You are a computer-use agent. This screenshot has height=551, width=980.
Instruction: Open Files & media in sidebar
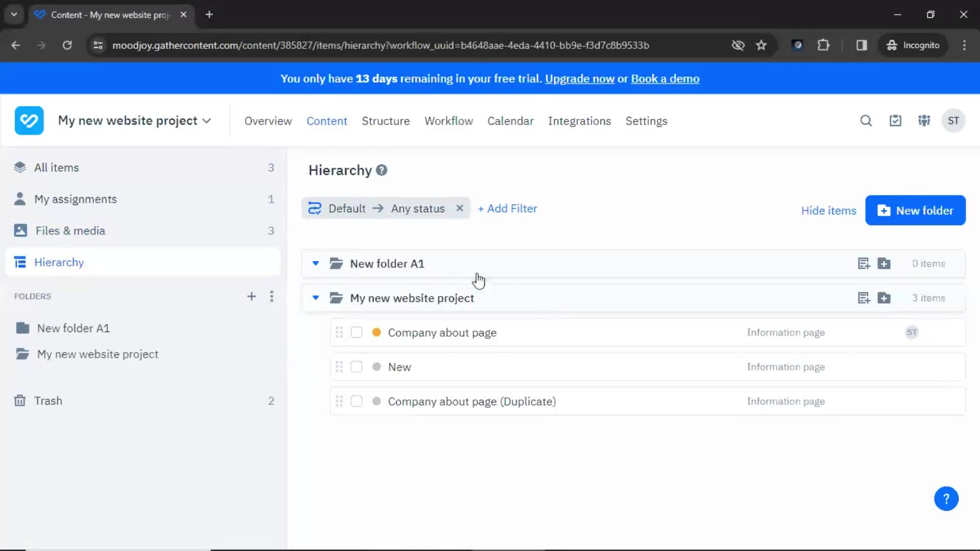point(143,231)
